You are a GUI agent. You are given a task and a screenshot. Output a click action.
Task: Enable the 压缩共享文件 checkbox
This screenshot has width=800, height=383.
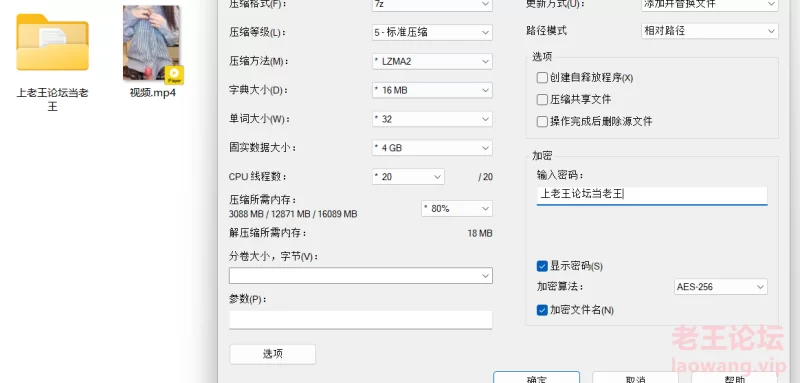542,99
